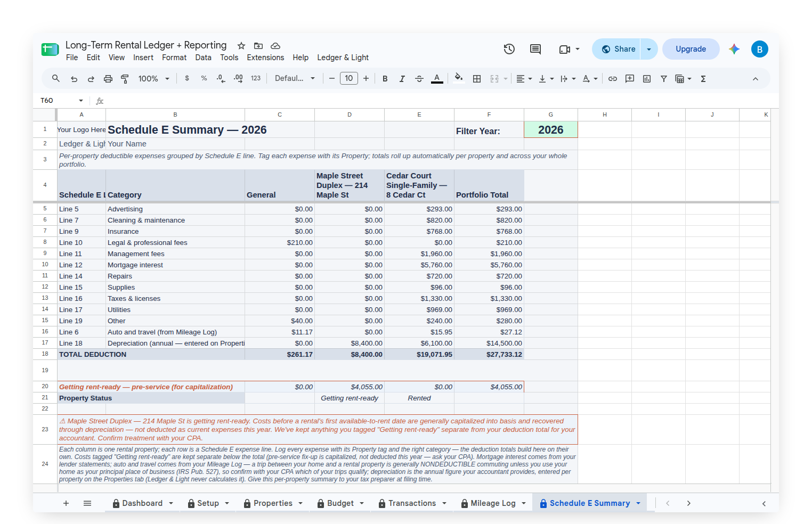
Task: Print the spreadsheet
Action: [108, 79]
